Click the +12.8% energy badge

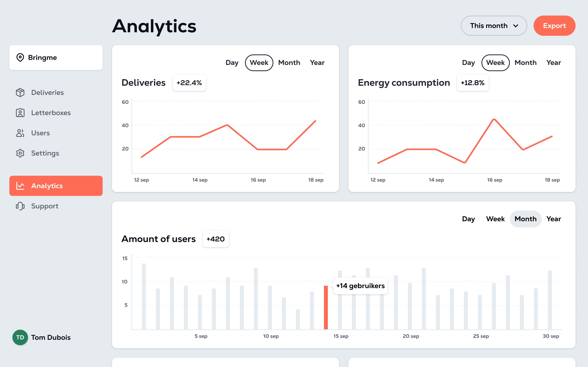(x=472, y=83)
